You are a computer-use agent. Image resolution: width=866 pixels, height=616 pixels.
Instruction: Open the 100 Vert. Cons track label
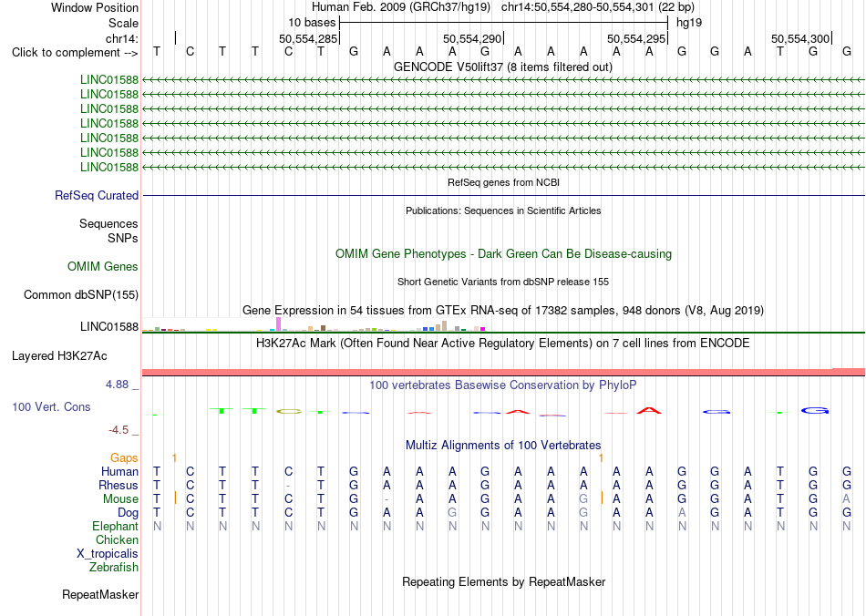(51, 406)
